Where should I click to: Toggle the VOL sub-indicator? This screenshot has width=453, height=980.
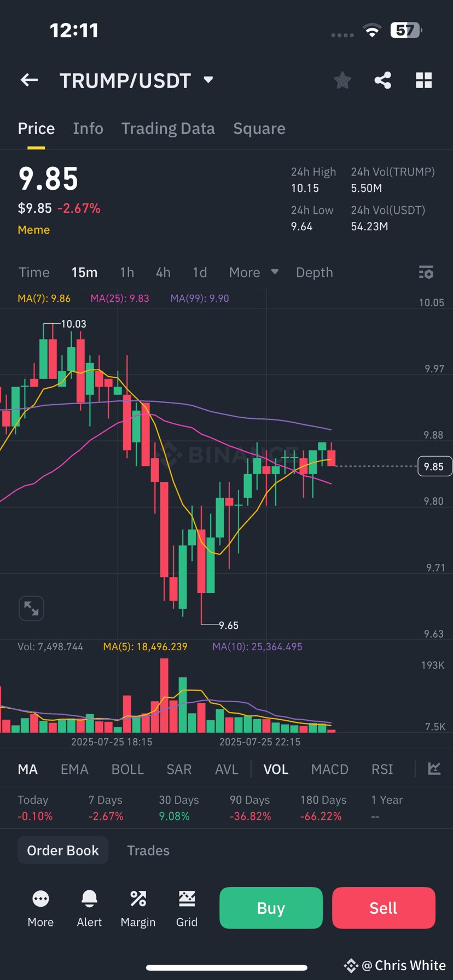click(x=276, y=769)
